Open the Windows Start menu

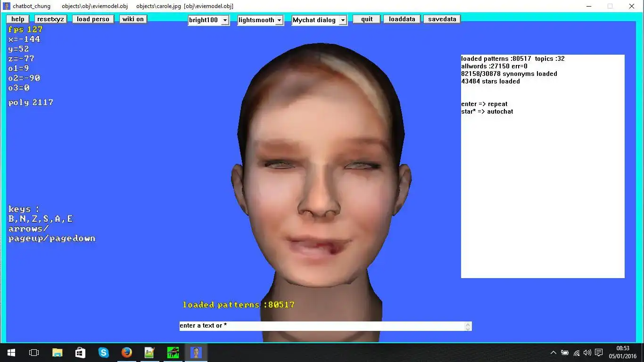[11, 353]
